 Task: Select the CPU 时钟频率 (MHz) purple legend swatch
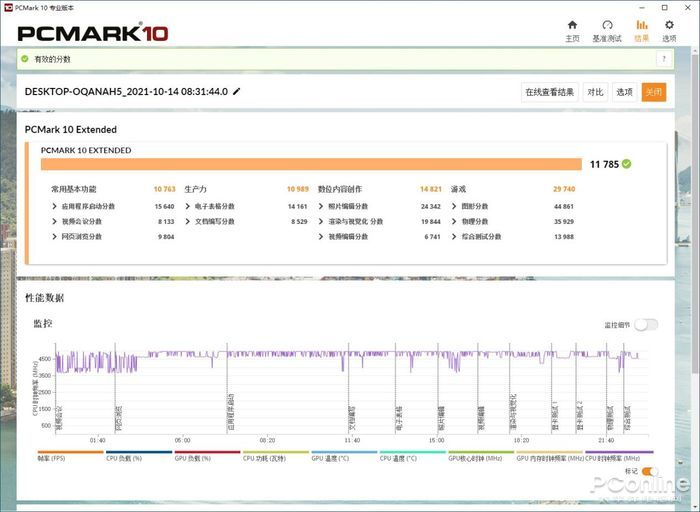(x=619, y=452)
